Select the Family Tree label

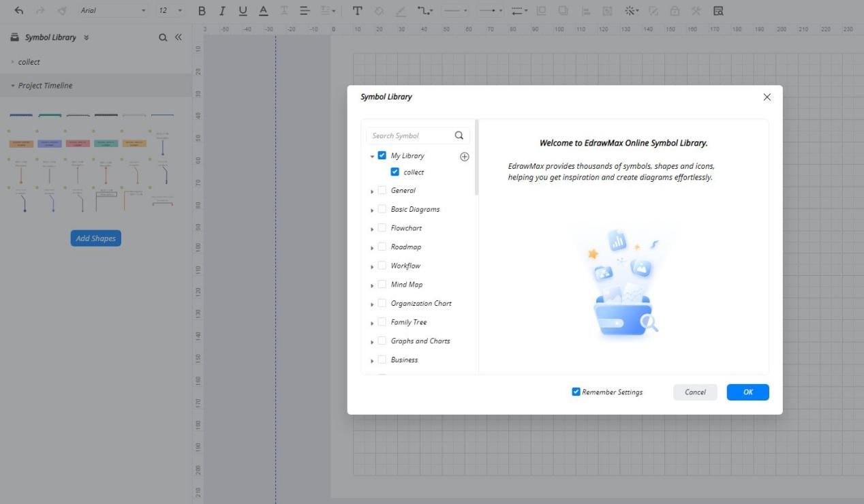[x=409, y=322]
